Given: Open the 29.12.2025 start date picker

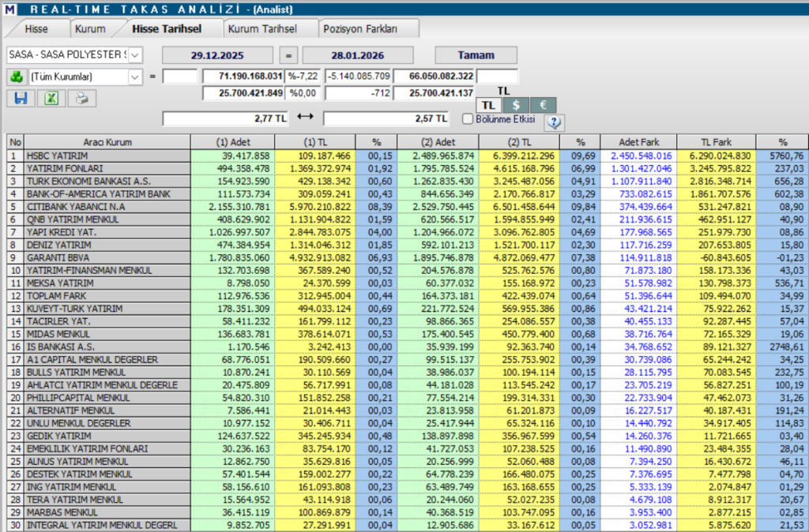Looking at the screenshot, I should click(219, 55).
